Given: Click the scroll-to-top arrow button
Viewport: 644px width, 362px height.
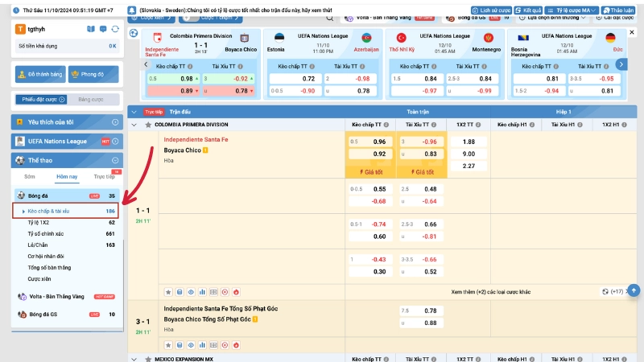Looking at the screenshot, I should (634, 290).
